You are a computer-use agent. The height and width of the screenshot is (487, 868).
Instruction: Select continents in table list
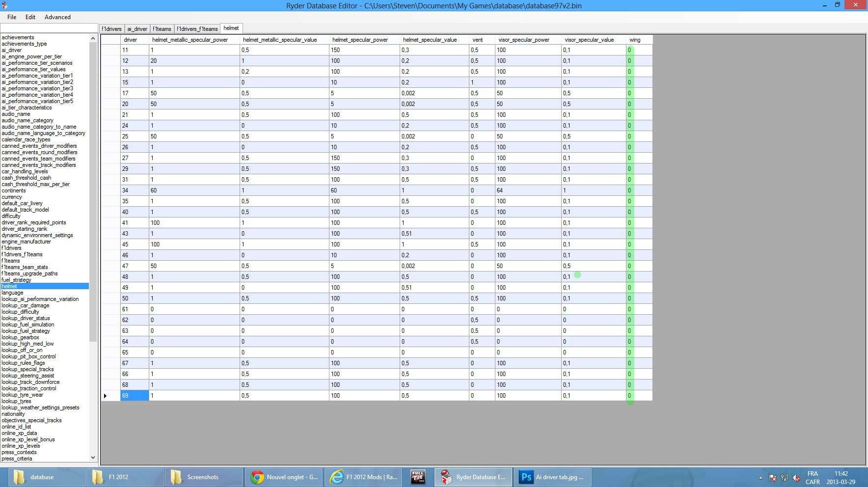tap(14, 190)
